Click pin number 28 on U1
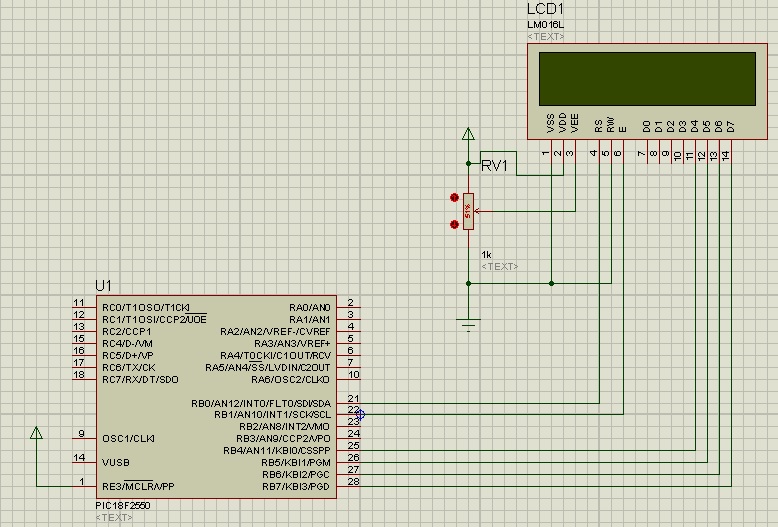This screenshot has height=527, width=778. (x=353, y=481)
